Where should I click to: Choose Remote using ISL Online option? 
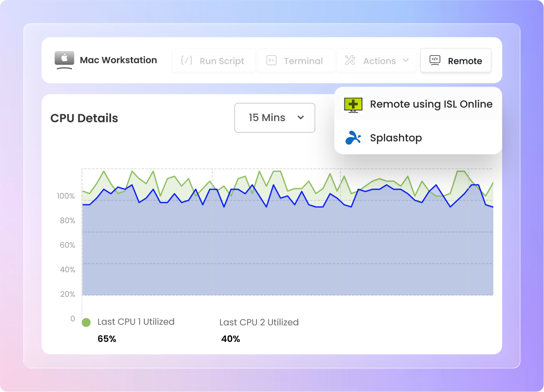click(x=431, y=104)
